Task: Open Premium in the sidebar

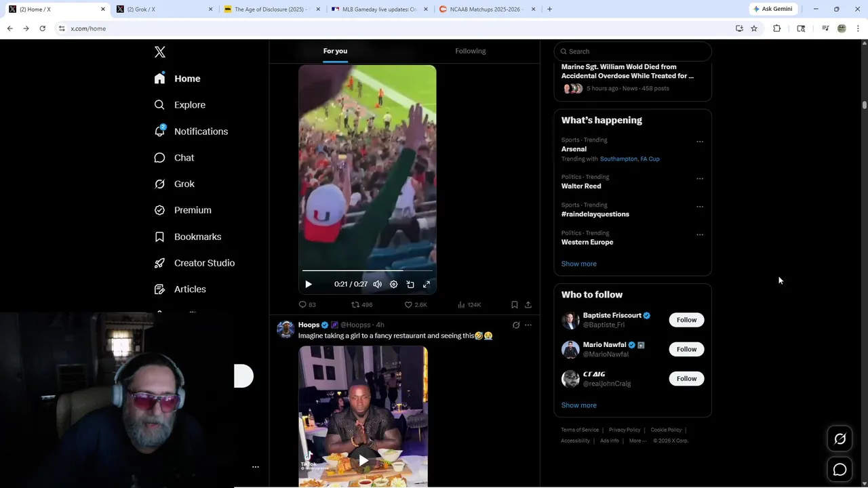Action: [x=183, y=210]
